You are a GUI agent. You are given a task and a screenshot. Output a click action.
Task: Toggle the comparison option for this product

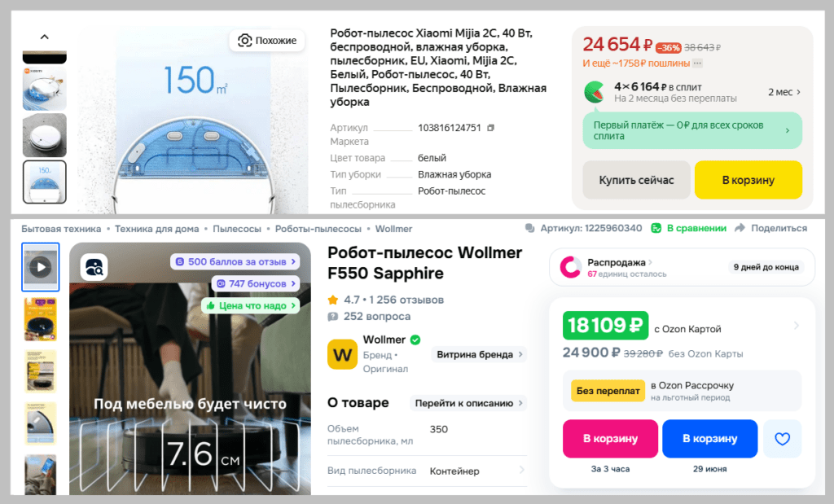coord(689,228)
